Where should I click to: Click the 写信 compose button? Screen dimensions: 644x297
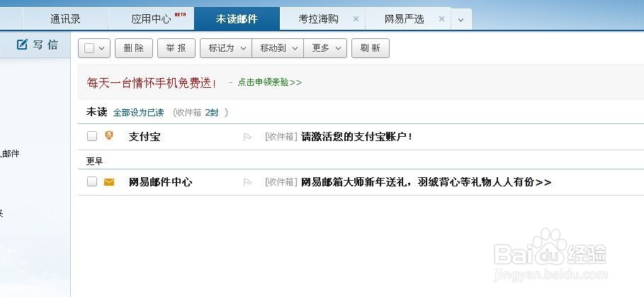tap(38, 45)
